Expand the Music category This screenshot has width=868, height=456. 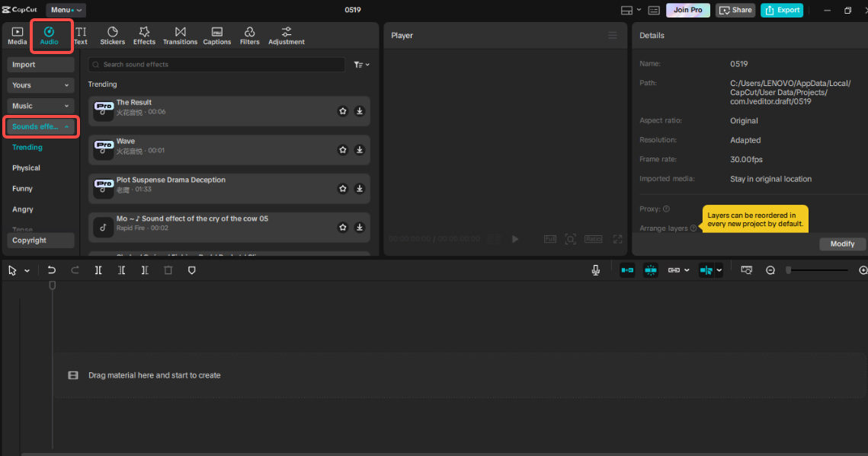pyautogui.click(x=41, y=106)
